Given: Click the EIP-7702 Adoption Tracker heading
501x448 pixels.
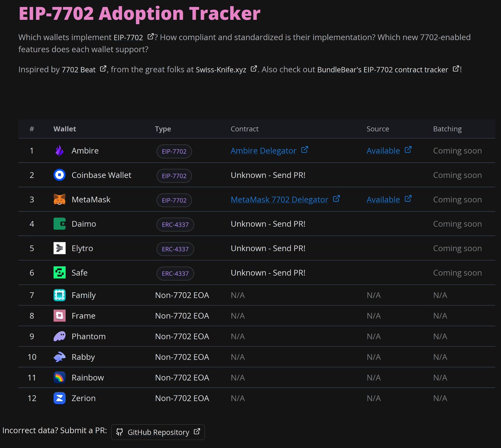Looking at the screenshot, I should tap(139, 13).
